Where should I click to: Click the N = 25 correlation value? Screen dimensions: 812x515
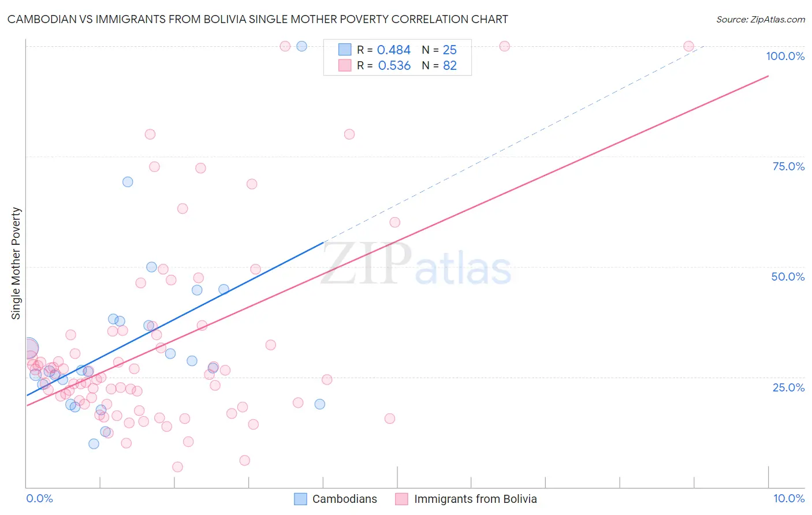(x=439, y=50)
